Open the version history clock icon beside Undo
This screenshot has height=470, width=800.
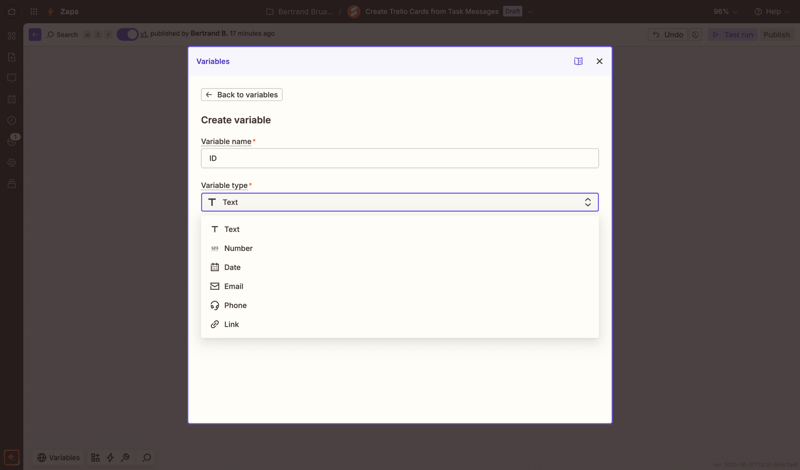pos(695,34)
